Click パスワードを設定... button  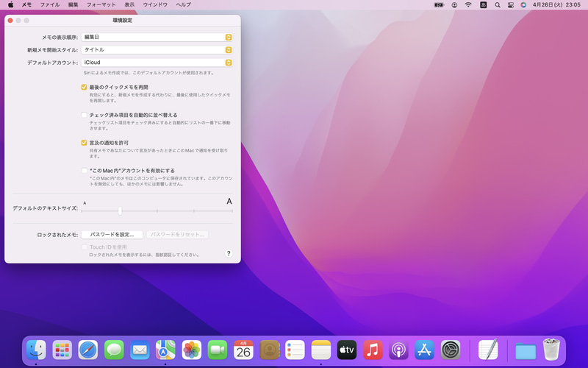click(112, 235)
